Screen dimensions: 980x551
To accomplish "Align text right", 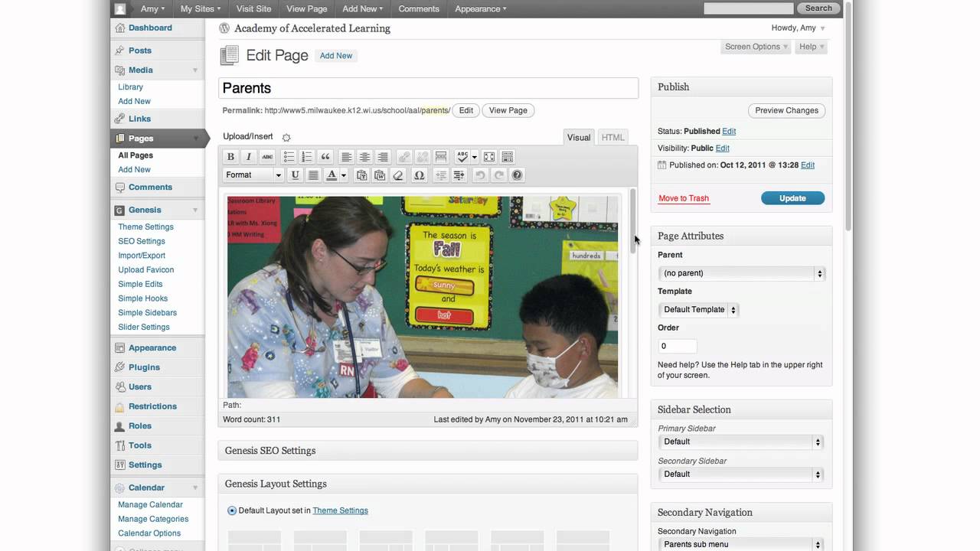I will (384, 157).
